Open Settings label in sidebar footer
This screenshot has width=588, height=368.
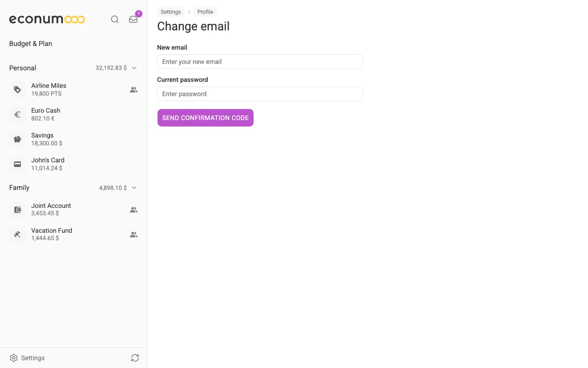pyautogui.click(x=33, y=358)
